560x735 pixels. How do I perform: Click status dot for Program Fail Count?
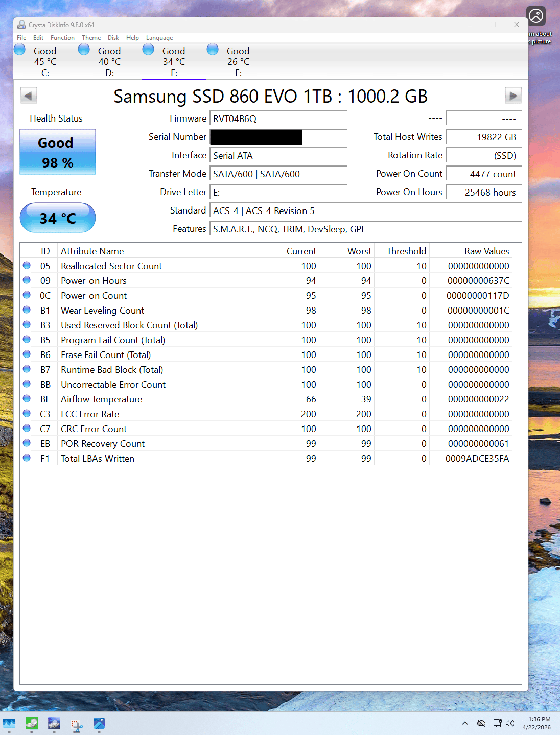[27, 339]
